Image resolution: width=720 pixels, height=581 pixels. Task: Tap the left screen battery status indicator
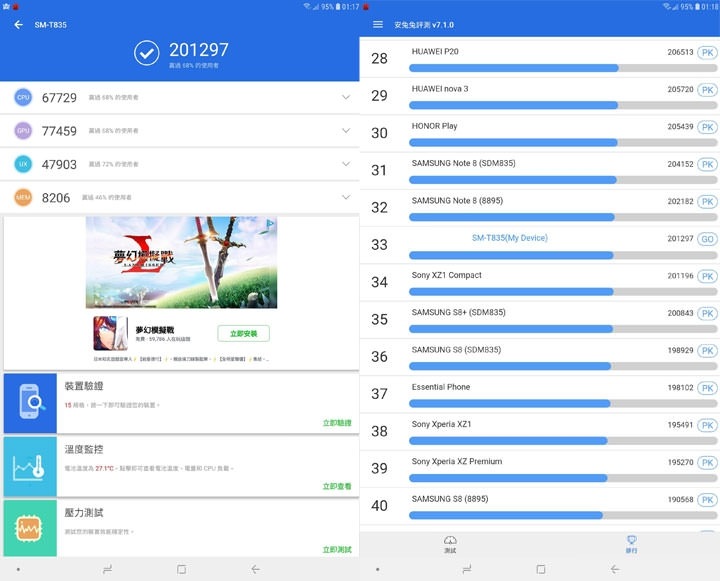(338, 6)
